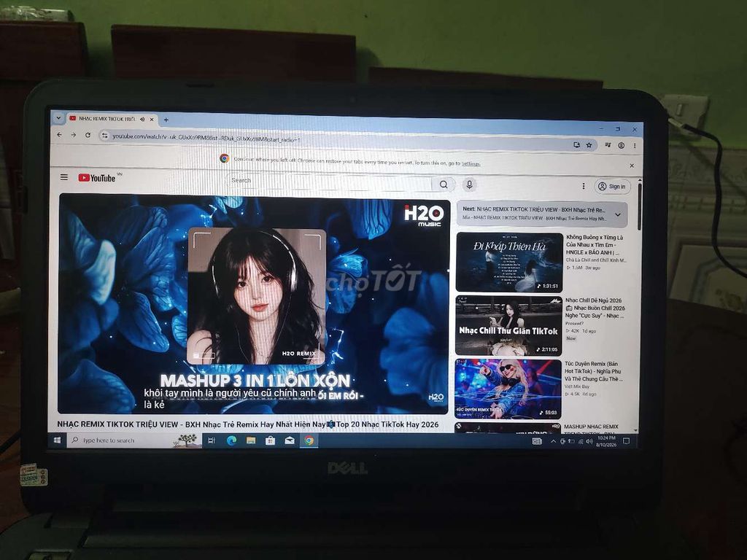The width and height of the screenshot is (747, 560).
Task: Dismiss the Chrome restore tabs info bar
Action: click(x=632, y=166)
